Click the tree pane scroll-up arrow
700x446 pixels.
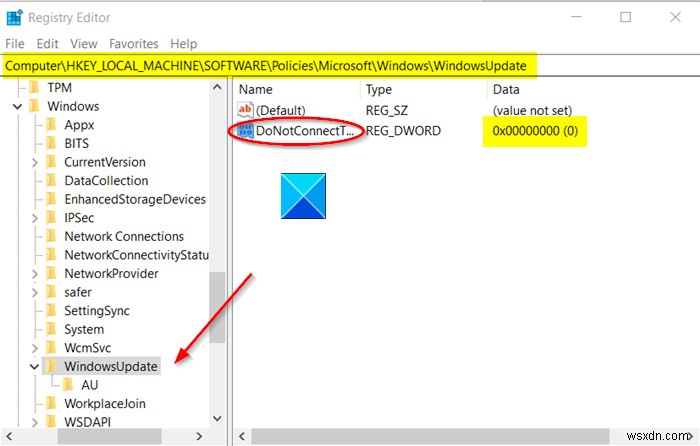(x=217, y=87)
